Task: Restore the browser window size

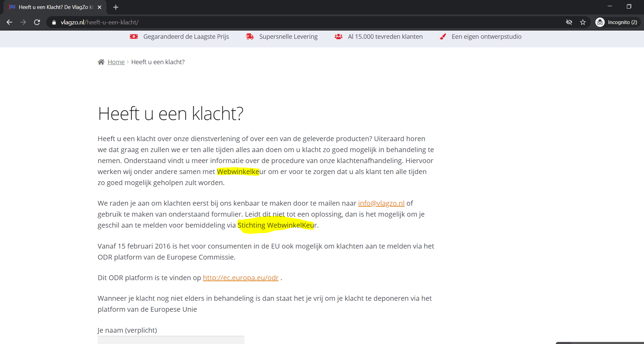Action: click(x=629, y=7)
